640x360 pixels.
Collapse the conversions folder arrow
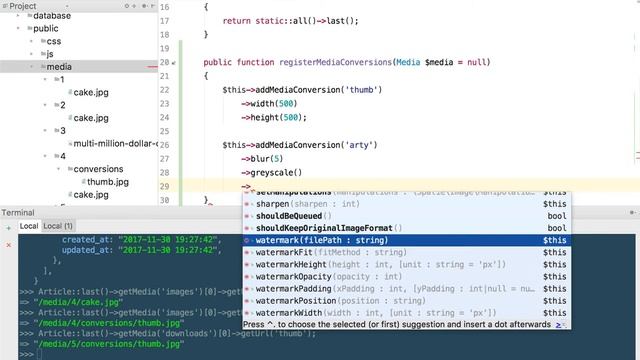[58, 169]
